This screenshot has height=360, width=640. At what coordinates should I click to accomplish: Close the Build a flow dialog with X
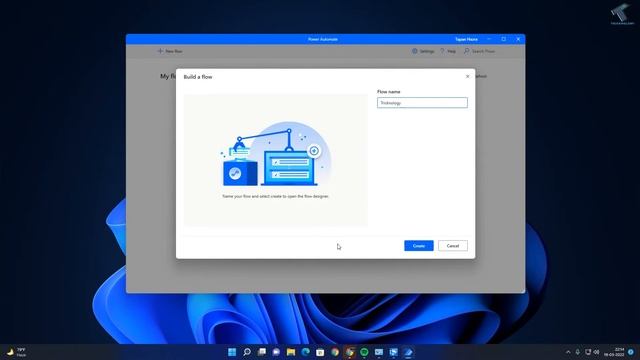[x=467, y=76]
